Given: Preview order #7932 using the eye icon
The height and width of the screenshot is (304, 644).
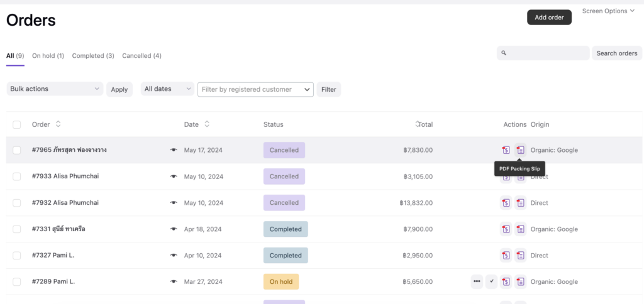Looking at the screenshot, I should click(174, 203).
